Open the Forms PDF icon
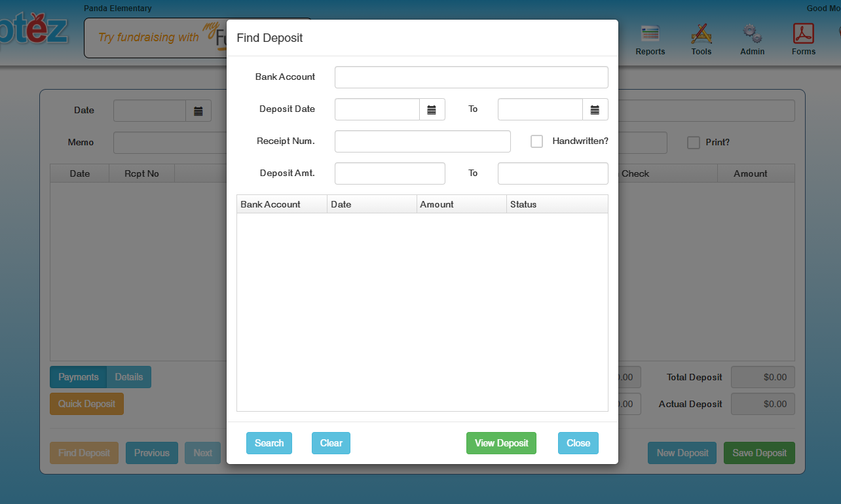The height and width of the screenshot is (504, 841). [803, 39]
